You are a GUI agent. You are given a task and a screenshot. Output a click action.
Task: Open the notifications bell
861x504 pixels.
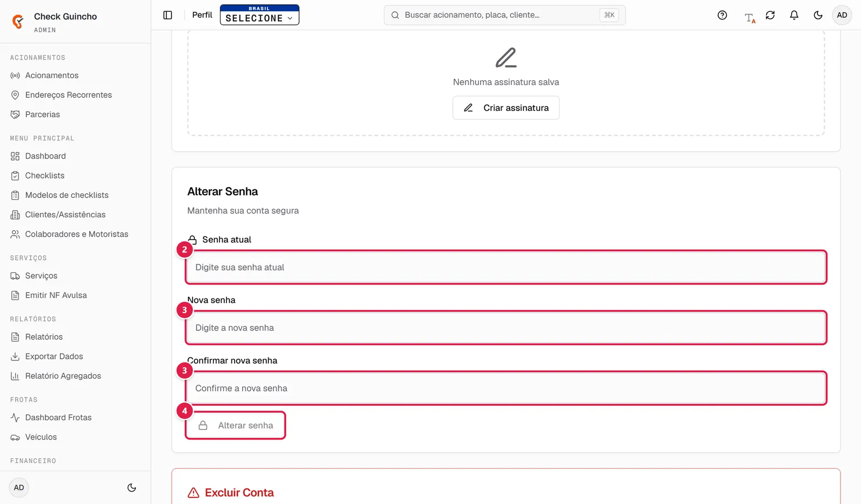tap(794, 15)
